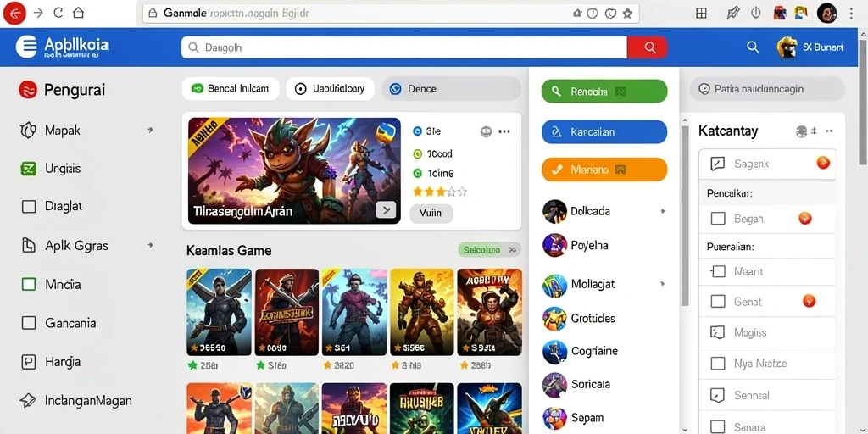Click the orange Manans button
868x434 pixels.
point(604,170)
